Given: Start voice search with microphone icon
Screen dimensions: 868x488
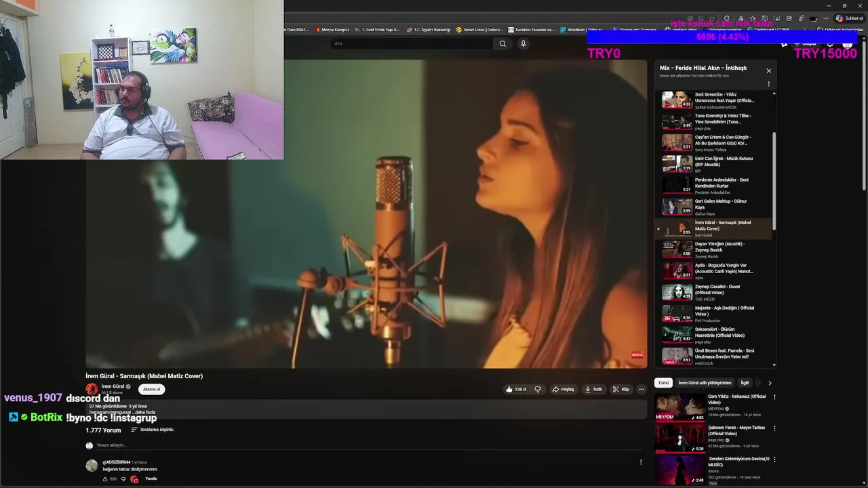Looking at the screenshot, I should [523, 43].
